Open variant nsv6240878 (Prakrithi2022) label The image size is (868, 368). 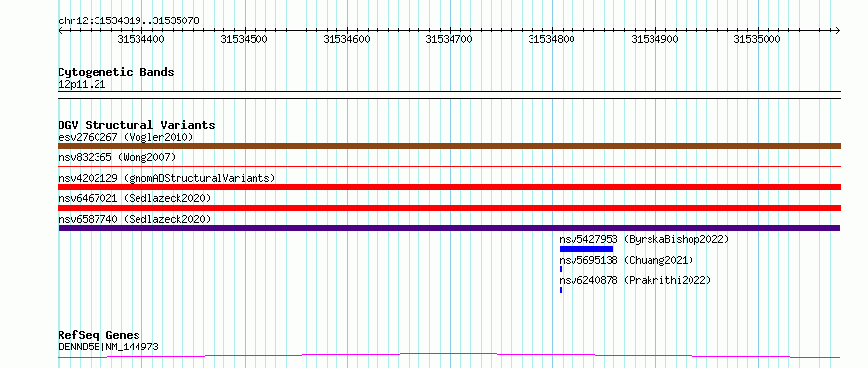pos(635,280)
